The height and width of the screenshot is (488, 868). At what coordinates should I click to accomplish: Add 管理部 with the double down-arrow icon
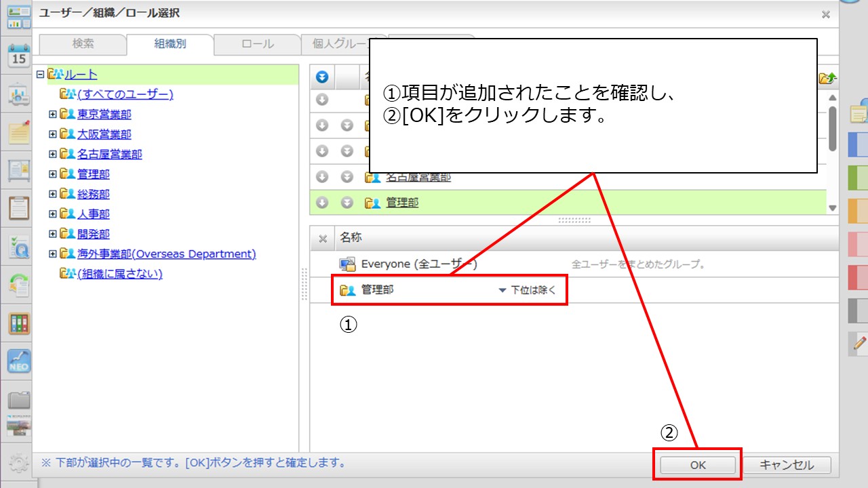click(347, 203)
